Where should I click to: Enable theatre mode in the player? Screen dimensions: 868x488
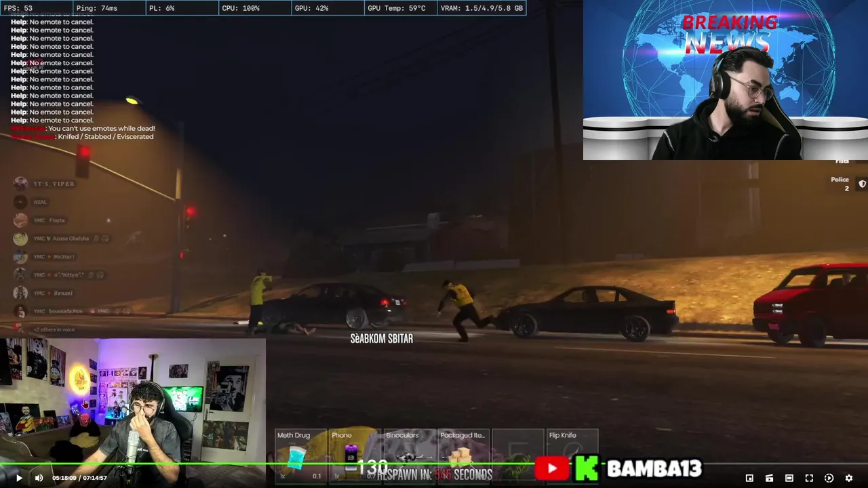(x=789, y=478)
